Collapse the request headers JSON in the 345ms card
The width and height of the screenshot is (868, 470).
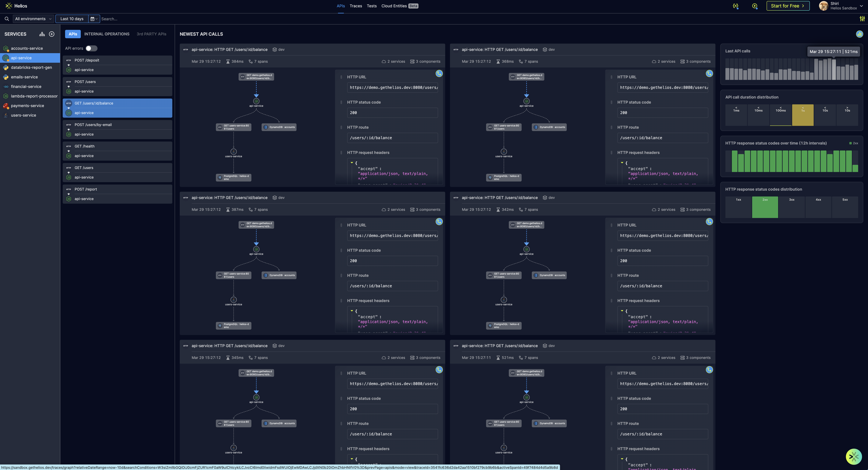point(352,459)
